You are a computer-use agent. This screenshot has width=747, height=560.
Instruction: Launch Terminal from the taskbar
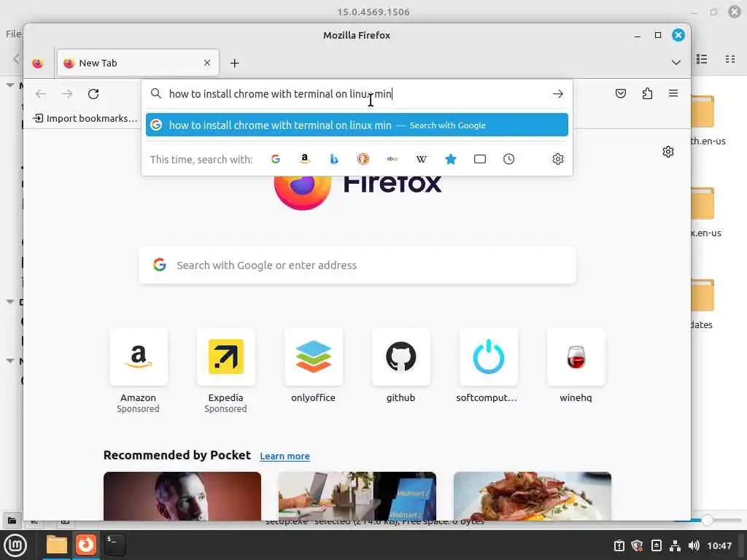(x=115, y=545)
